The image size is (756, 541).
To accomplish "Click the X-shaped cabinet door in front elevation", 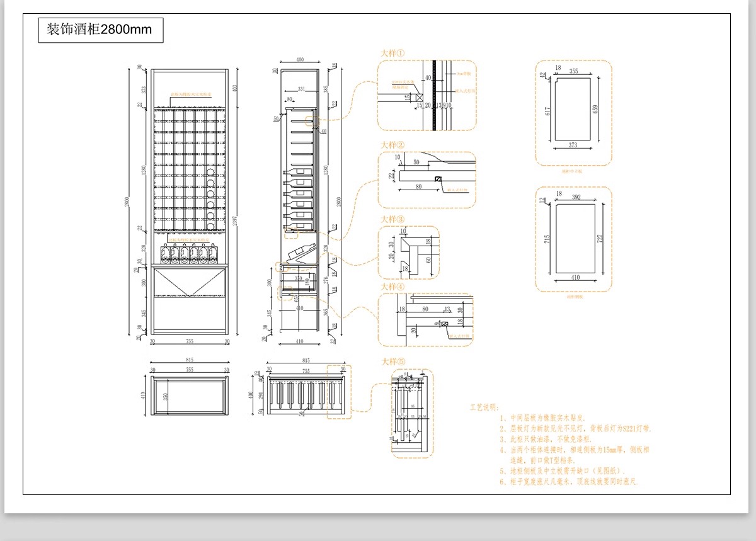I will (189, 282).
